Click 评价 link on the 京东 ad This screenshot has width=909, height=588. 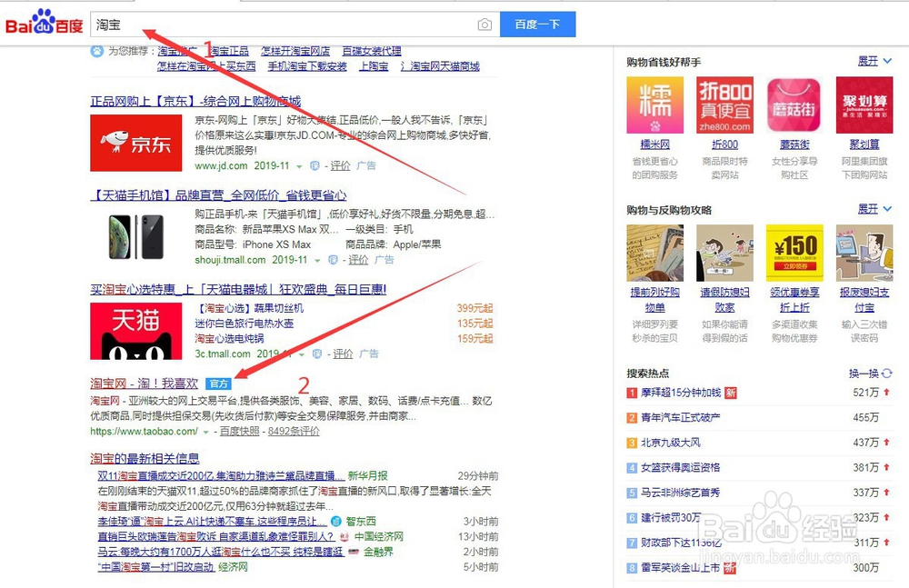coord(340,165)
